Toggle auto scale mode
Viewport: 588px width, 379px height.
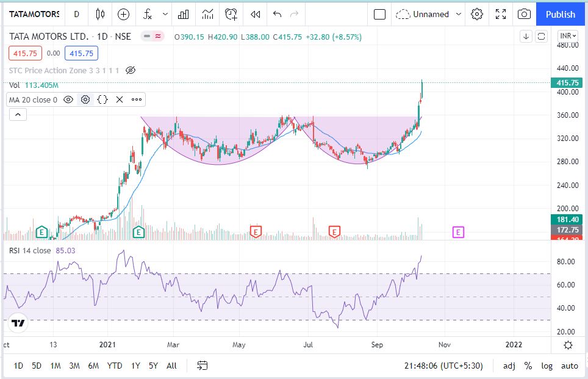click(569, 366)
